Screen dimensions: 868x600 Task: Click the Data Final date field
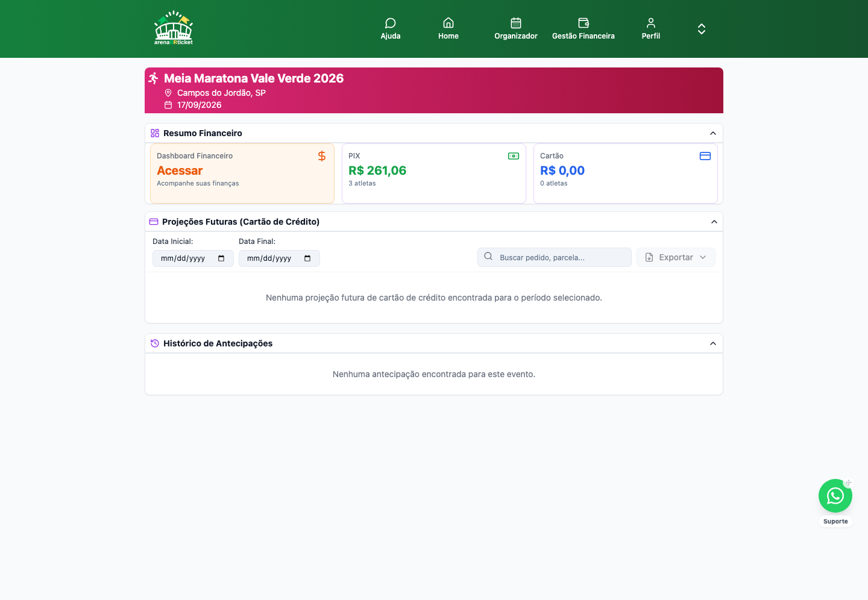click(x=279, y=258)
